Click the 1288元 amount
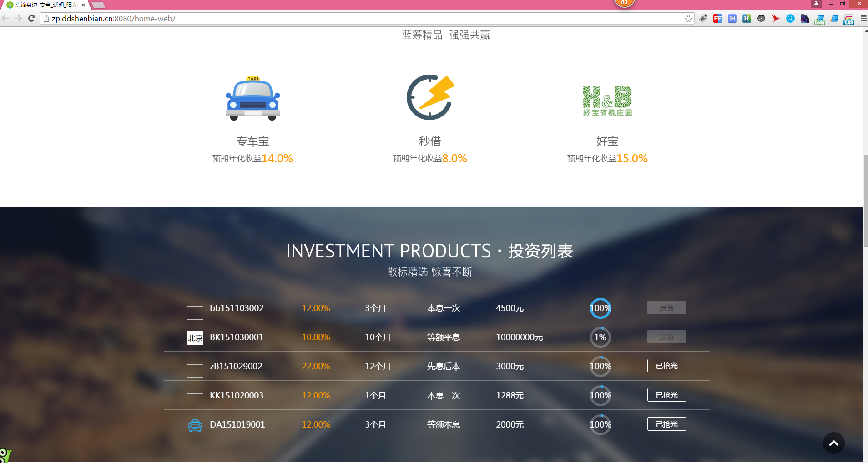The width and height of the screenshot is (868, 463). tap(510, 395)
